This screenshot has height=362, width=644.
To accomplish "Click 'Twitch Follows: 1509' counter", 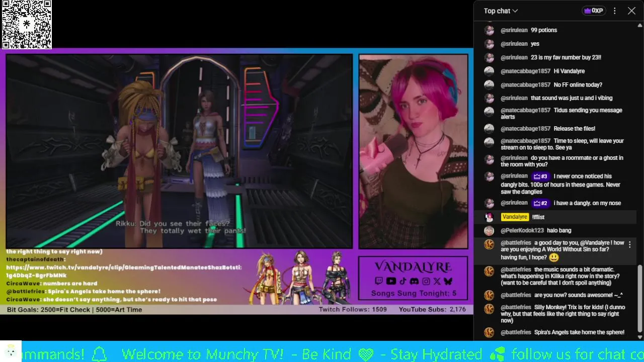I will click(x=353, y=309).
